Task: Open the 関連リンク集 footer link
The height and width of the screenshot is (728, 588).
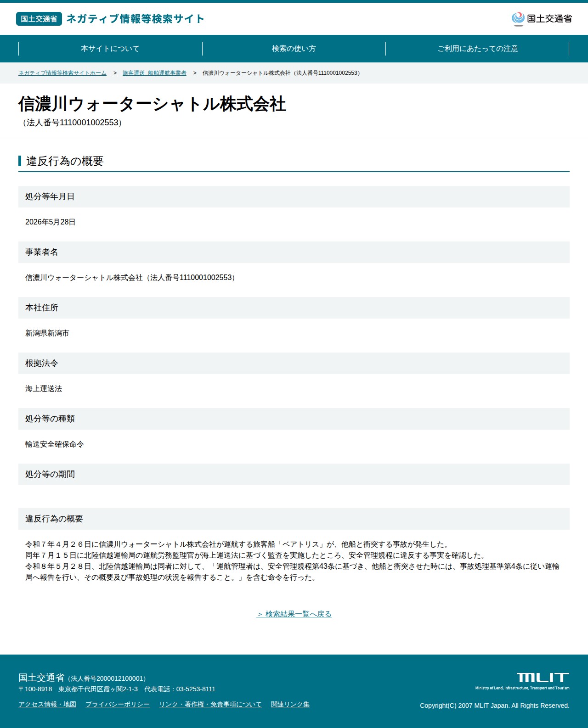Action: click(x=290, y=704)
